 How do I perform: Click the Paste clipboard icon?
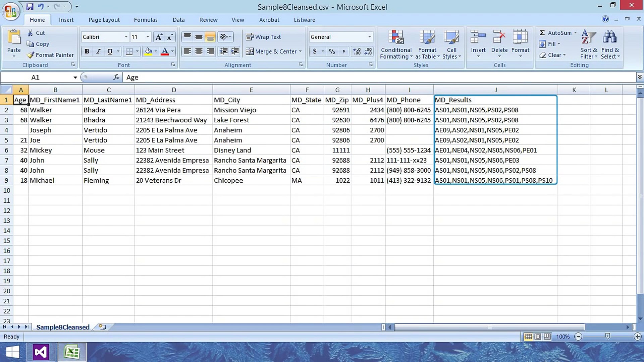14,38
